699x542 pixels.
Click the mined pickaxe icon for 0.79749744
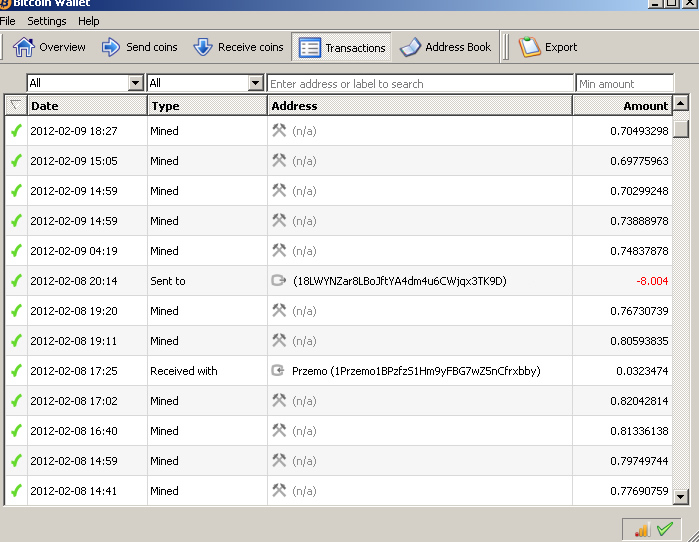pyautogui.click(x=279, y=460)
